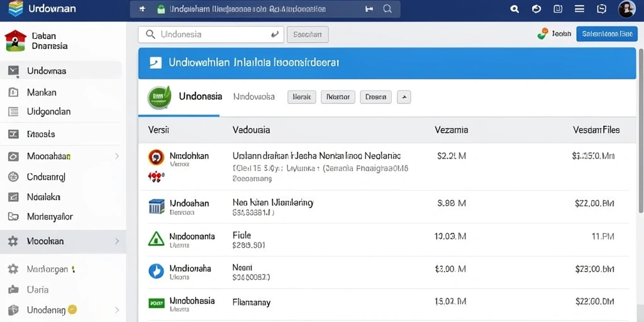Click the circular refresh icon in top bar
644x322 pixels.
[536, 9]
